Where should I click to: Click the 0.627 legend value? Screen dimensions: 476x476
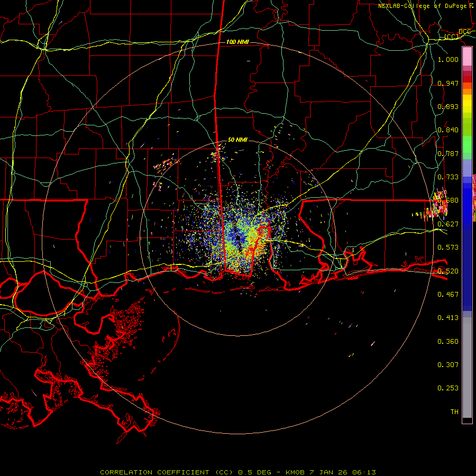point(448,224)
